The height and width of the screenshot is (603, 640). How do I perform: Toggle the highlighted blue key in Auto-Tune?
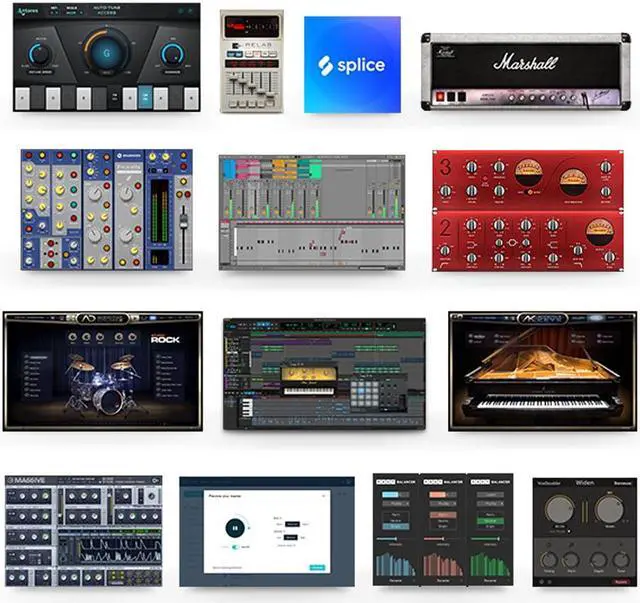coord(146,97)
